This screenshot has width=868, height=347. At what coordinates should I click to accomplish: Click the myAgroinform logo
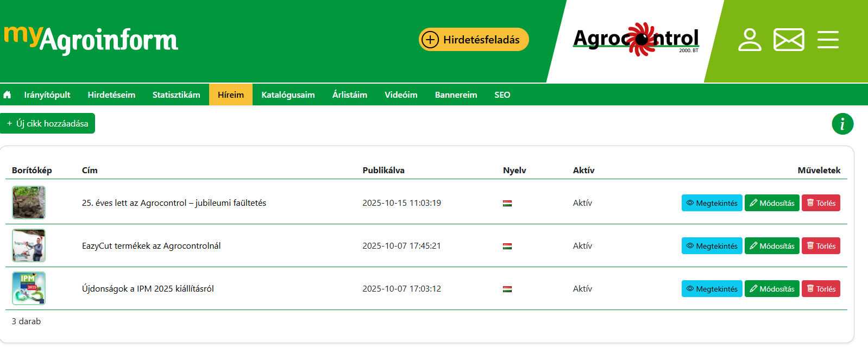pyautogui.click(x=91, y=39)
